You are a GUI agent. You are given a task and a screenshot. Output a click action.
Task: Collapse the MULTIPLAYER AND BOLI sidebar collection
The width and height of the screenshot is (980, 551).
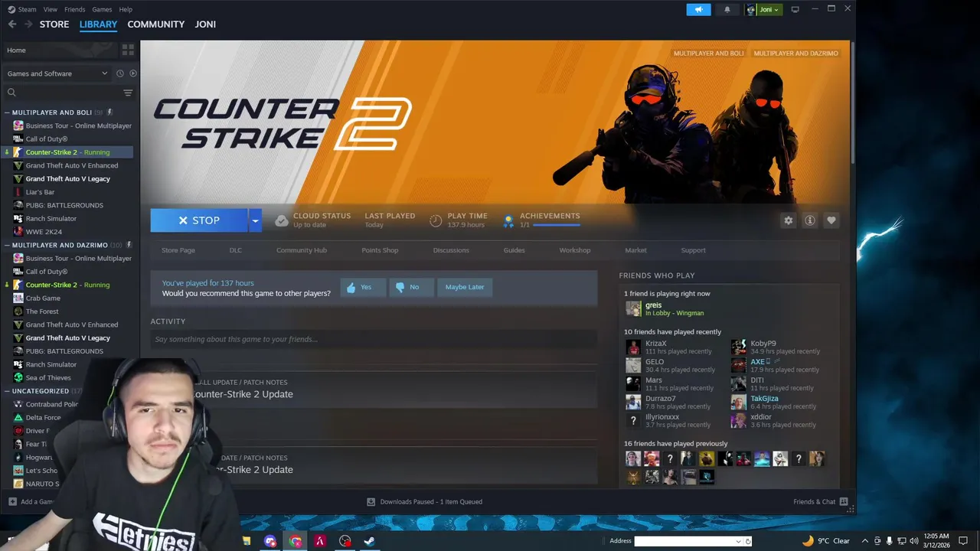(x=7, y=112)
